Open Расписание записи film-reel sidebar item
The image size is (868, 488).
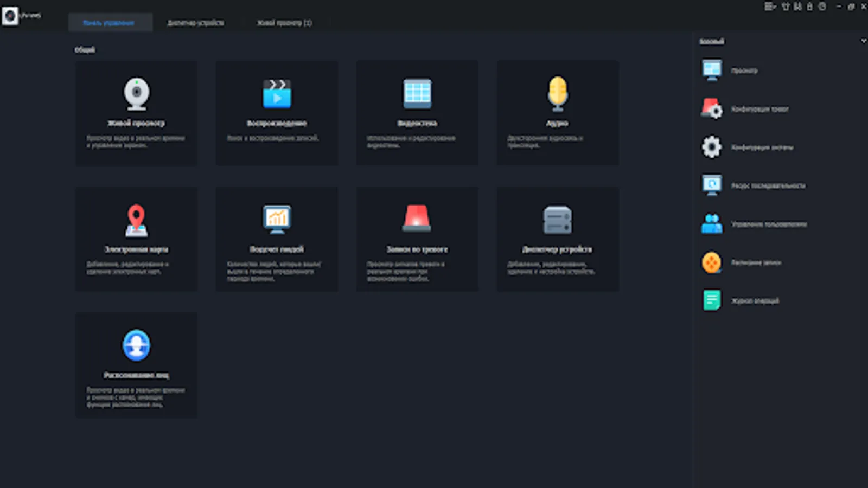click(x=741, y=262)
